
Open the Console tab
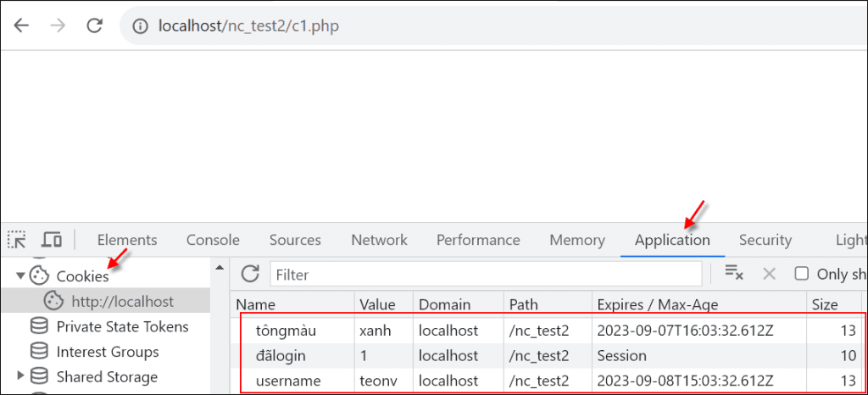point(213,240)
